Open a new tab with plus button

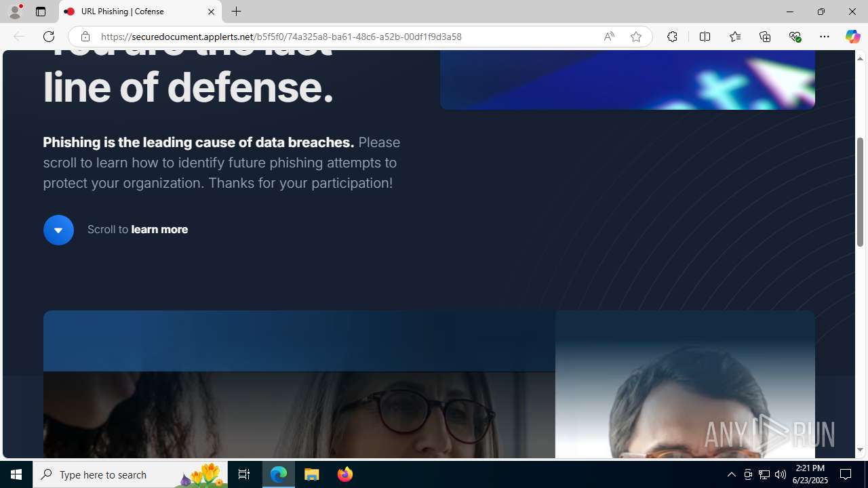tap(236, 12)
